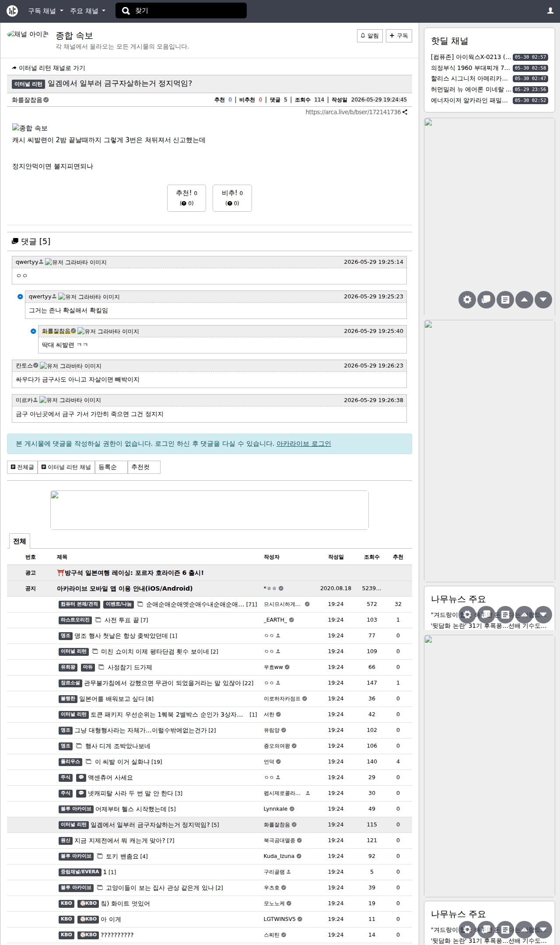The width and height of the screenshot is (560, 945).
Task: Expand the 주요 채널 dropdown
Action: click(x=88, y=11)
